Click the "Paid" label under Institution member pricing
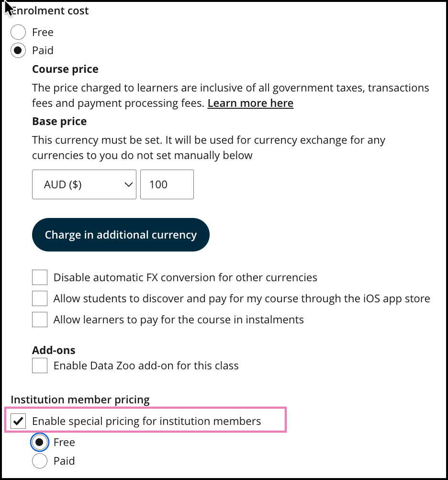This screenshot has height=480, width=448. tap(64, 461)
